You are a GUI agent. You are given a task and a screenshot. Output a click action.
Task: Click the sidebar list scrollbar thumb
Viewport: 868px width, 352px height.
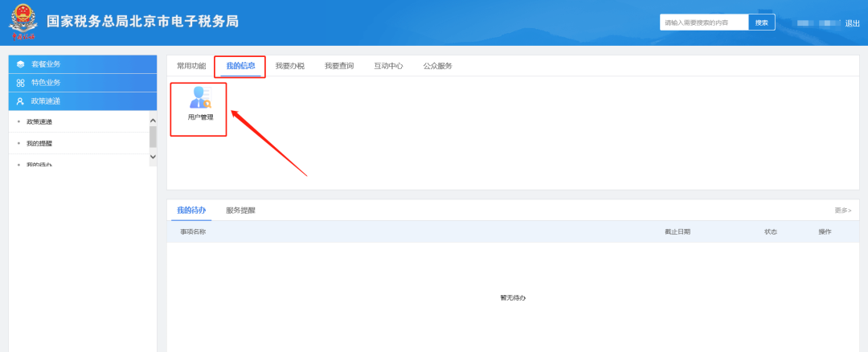[153, 137]
